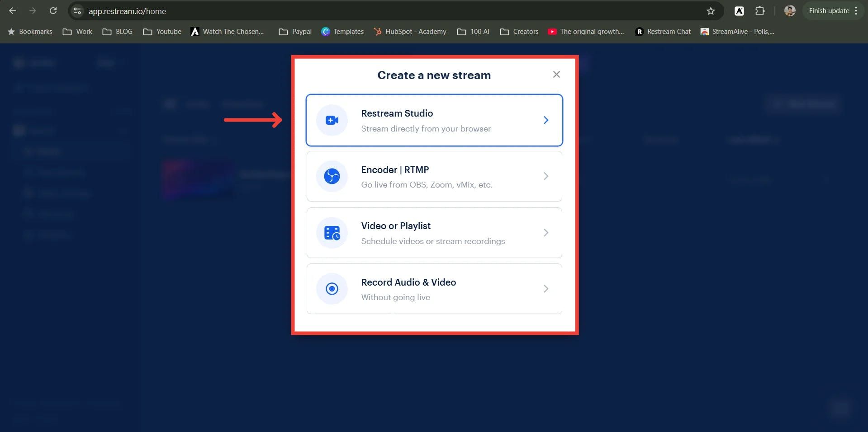Open the Youtube bookmarks folder
868x432 pixels.
(x=162, y=32)
